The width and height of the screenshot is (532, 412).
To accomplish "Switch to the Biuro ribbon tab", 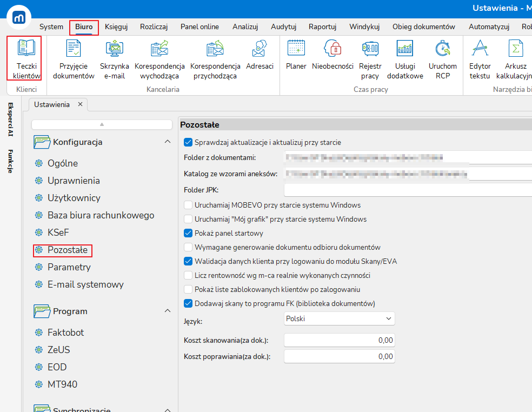I will coord(84,27).
